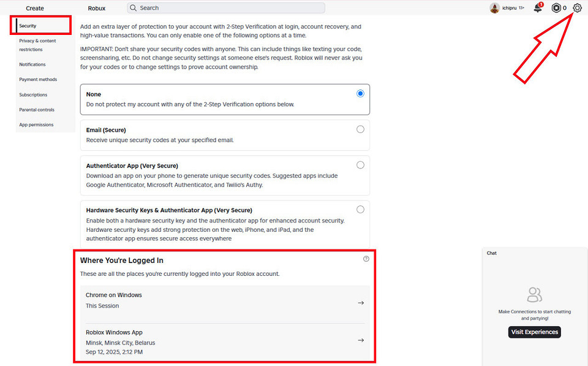Select Email (Secure) radio button
The width and height of the screenshot is (588, 366).
360,129
